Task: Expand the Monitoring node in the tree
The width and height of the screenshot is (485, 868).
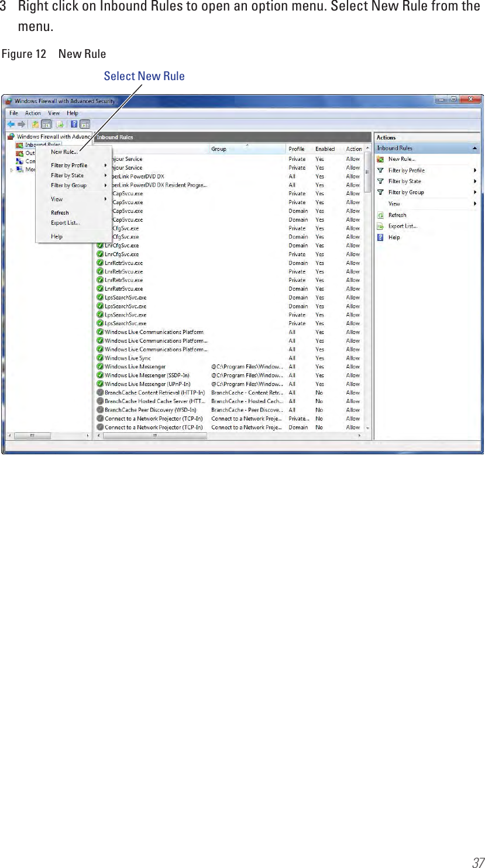Action: (x=11, y=170)
